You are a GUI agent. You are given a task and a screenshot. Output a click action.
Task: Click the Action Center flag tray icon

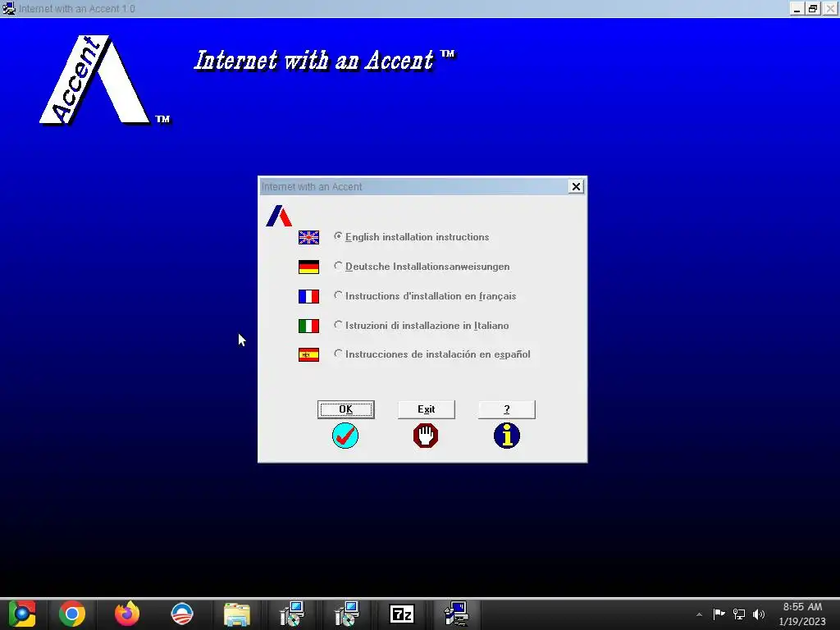pos(719,614)
